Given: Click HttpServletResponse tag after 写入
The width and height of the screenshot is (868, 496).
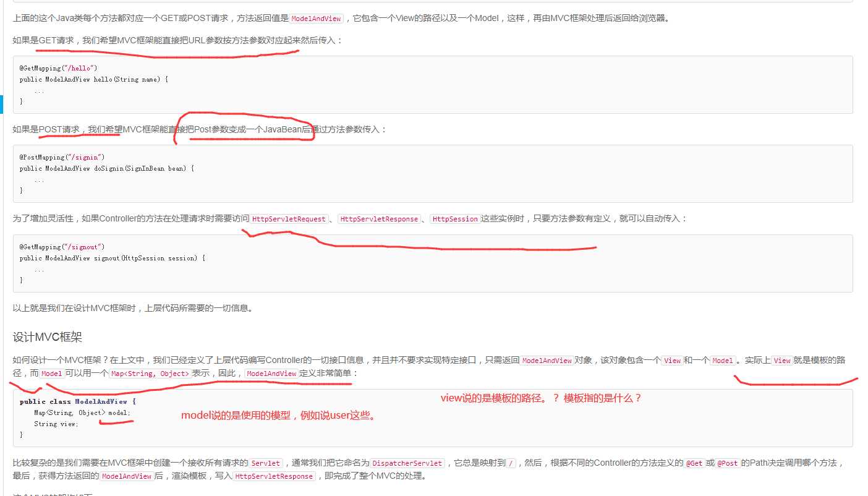Looking at the screenshot, I should click(274, 476).
